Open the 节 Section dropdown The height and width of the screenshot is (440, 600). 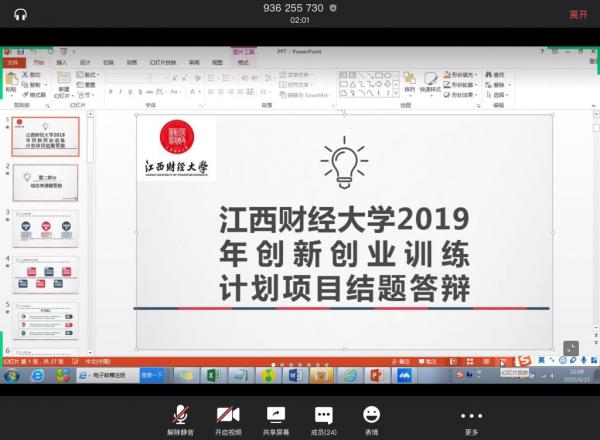pos(86,95)
